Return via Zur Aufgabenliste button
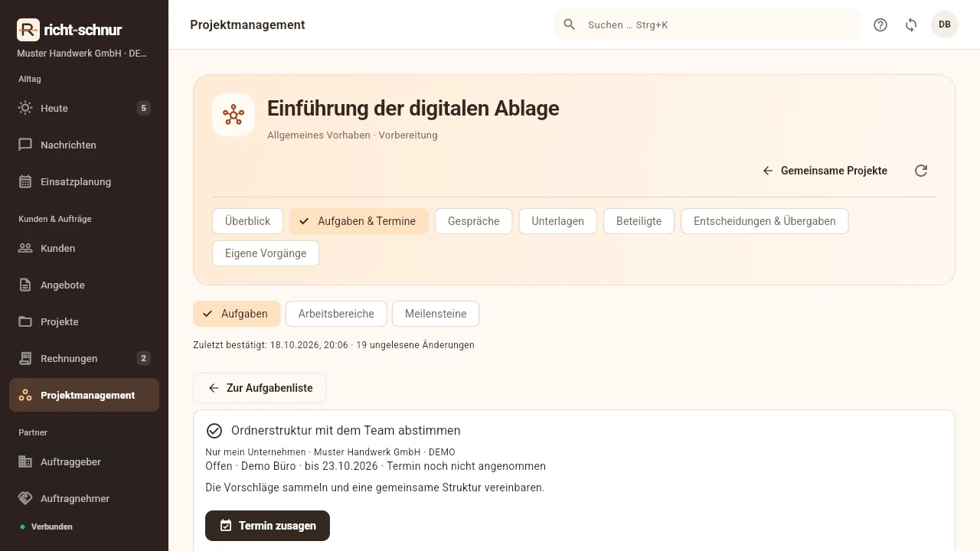Image resolution: width=980 pixels, height=551 pixels. 260,388
